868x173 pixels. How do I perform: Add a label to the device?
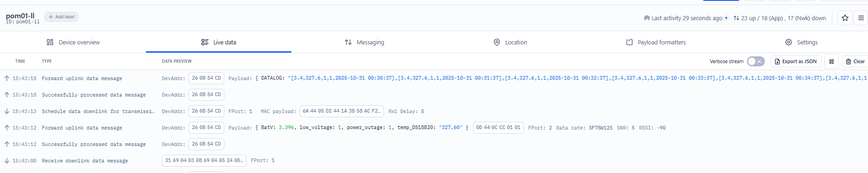tap(61, 17)
